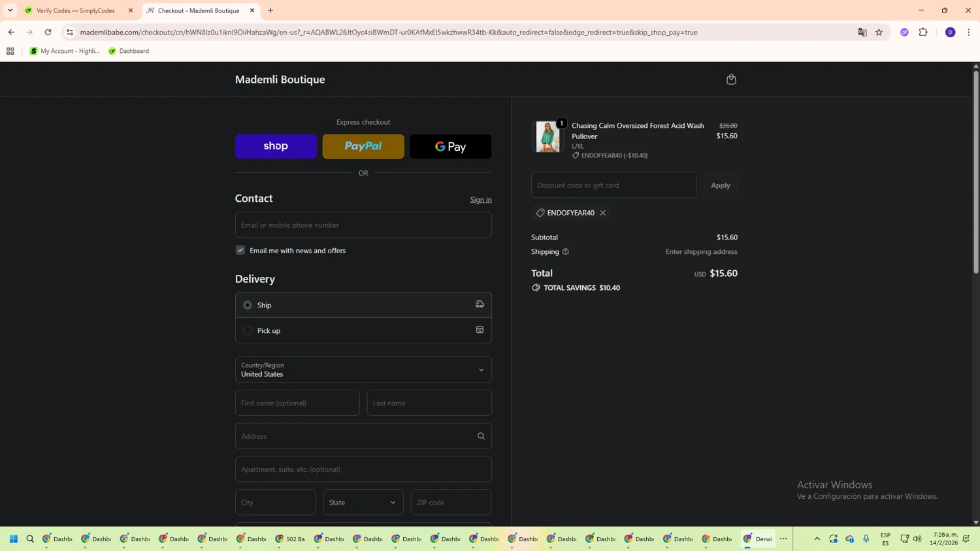Click the browser address bar URL
This screenshot has width=980, height=551.
pyautogui.click(x=389, y=32)
